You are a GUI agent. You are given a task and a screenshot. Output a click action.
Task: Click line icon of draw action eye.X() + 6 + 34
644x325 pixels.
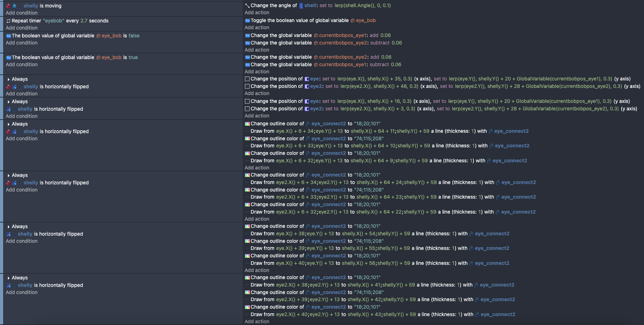tap(247, 131)
